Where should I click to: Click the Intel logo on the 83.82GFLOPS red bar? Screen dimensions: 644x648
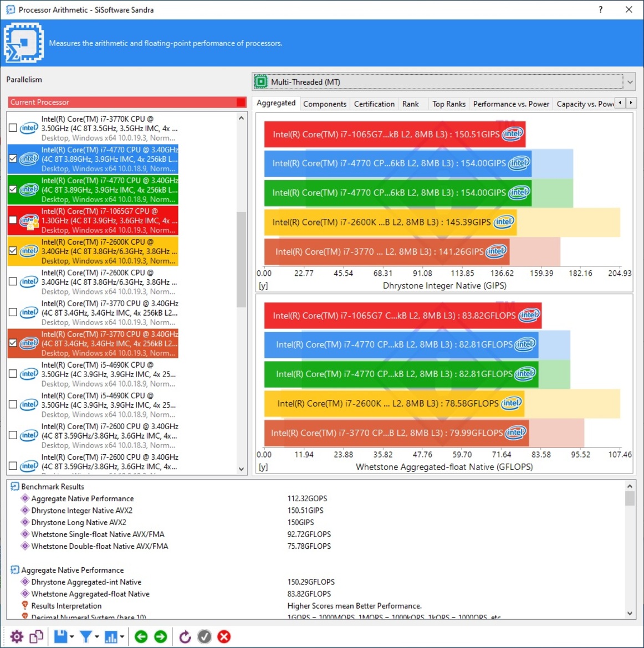pyautogui.click(x=529, y=315)
